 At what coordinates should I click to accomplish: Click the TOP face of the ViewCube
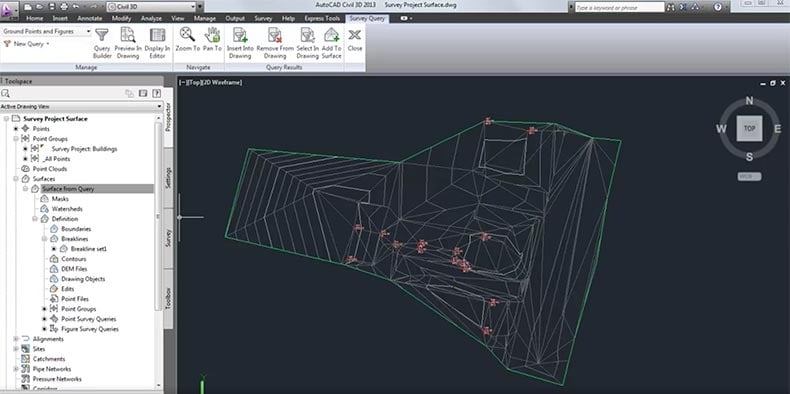(x=749, y=128)
